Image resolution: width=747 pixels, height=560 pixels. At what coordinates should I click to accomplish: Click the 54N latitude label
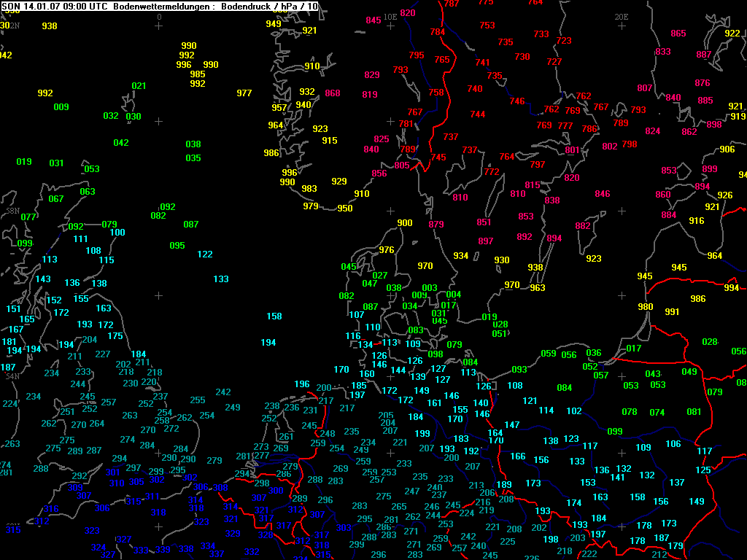tap(12, 376)
